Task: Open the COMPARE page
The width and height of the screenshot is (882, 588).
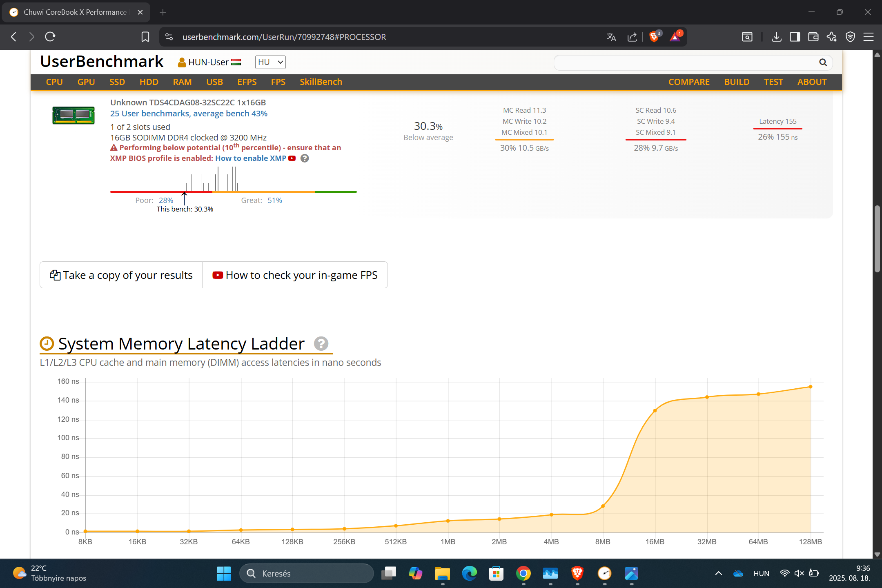Action: pos(689,82)
